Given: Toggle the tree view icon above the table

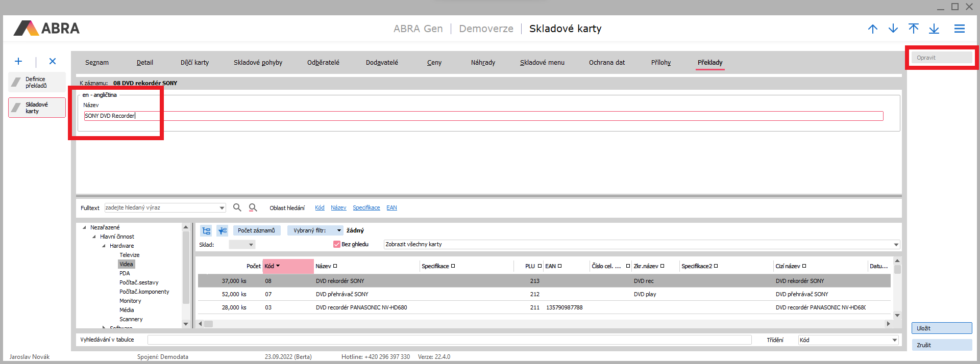Looking at the screenshot, I should coord(206,230).
